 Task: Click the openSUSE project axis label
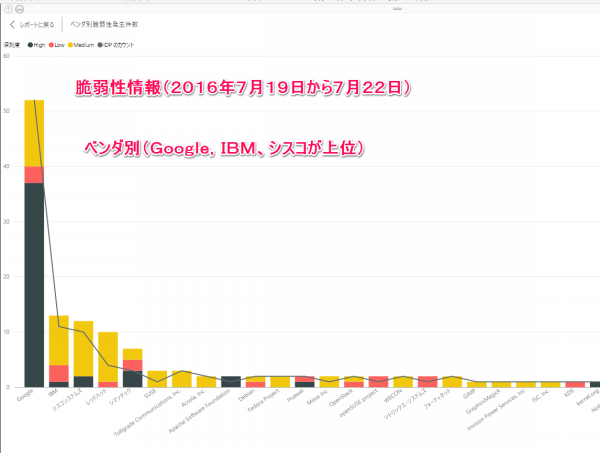(359, 403)
